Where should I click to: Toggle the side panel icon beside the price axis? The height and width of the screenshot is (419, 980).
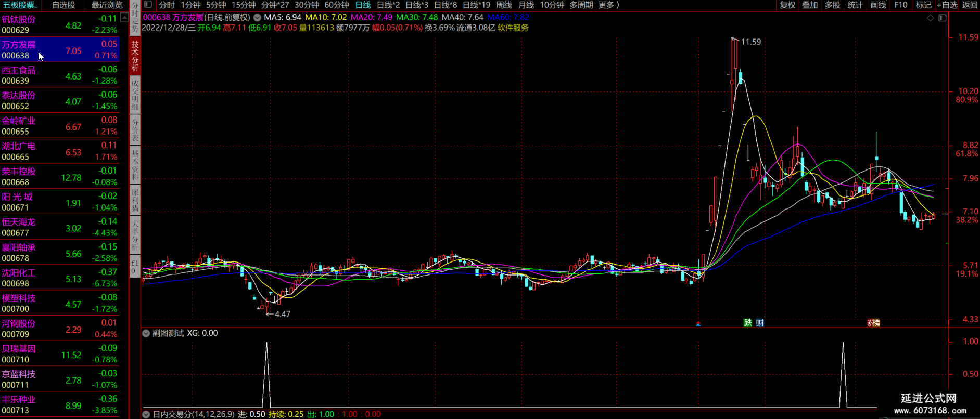click(943, 18)
